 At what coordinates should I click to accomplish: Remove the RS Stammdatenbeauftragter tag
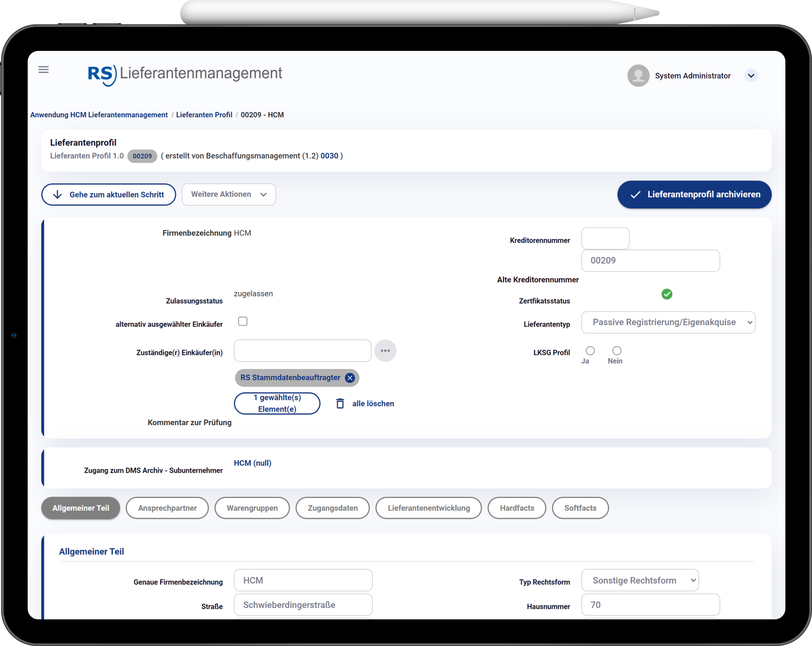[x=350, y=378]
